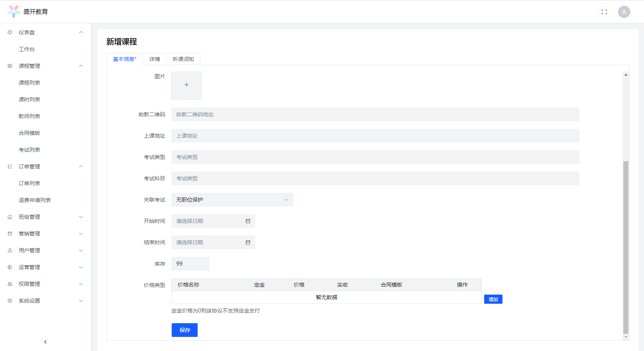This screenshot has width=644, height=351.
Task: Click the 价格名称 column header
Action: pyautogui.click(x=188, y=285)
